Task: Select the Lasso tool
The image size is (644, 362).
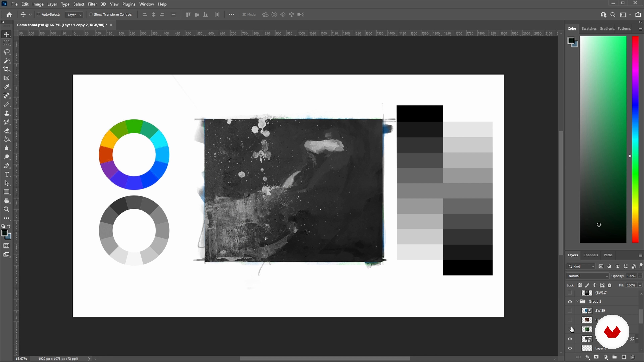Action: tap(7, 52)
